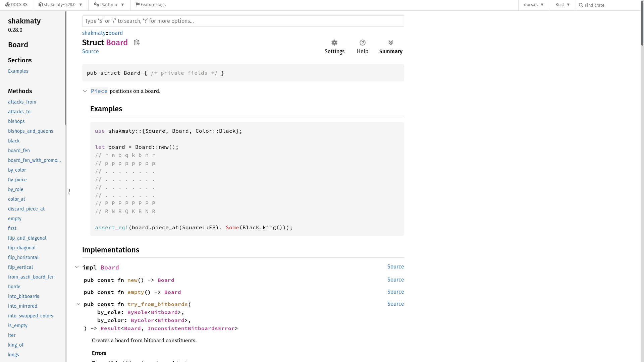Image resolution: width=644 pixels, height=362 pixels.
Task: Focus the Find crate search box
Action: click(609, 5)
